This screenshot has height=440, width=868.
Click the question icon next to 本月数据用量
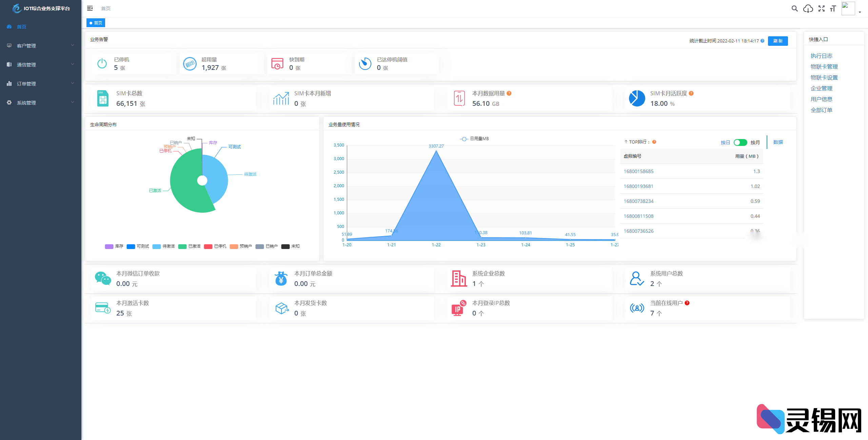[x=509, y=93]
